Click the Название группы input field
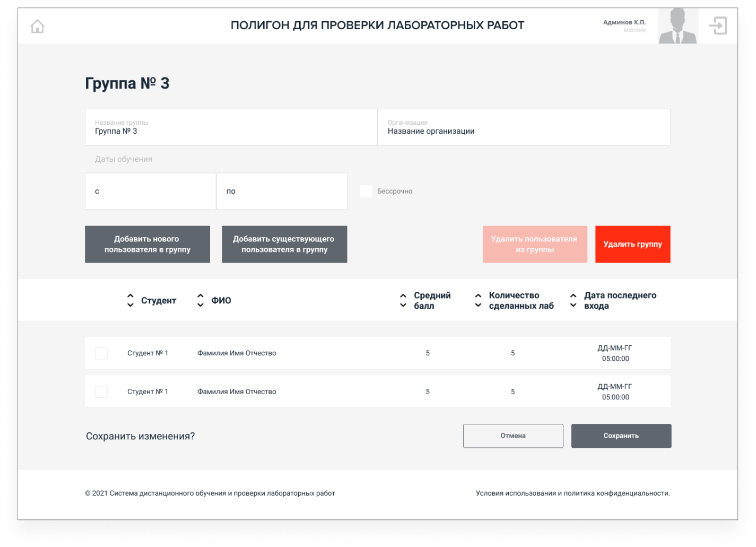 [231, 127]
